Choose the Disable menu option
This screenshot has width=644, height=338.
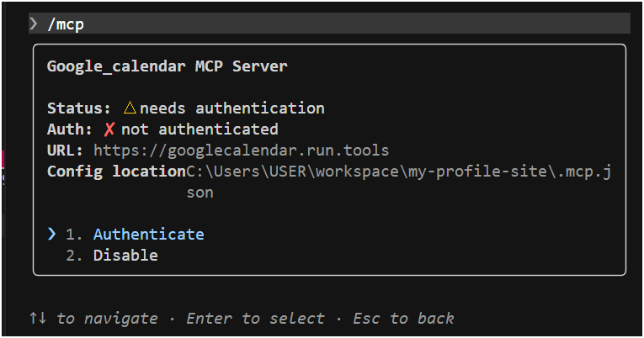tap(125, 255)
